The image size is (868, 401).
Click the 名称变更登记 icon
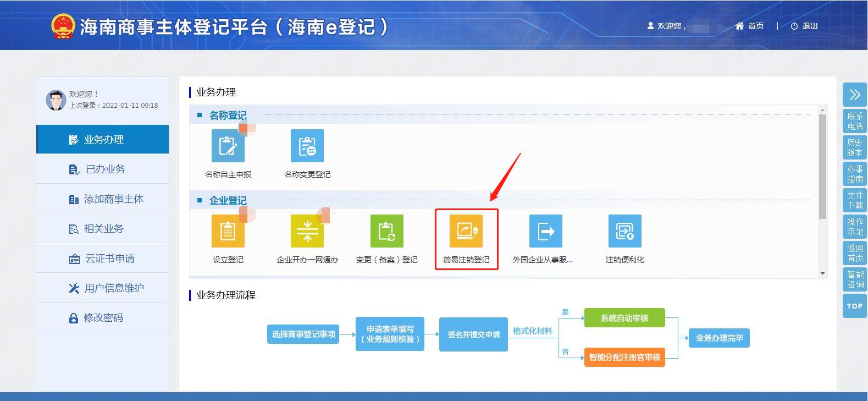(307, 146)
